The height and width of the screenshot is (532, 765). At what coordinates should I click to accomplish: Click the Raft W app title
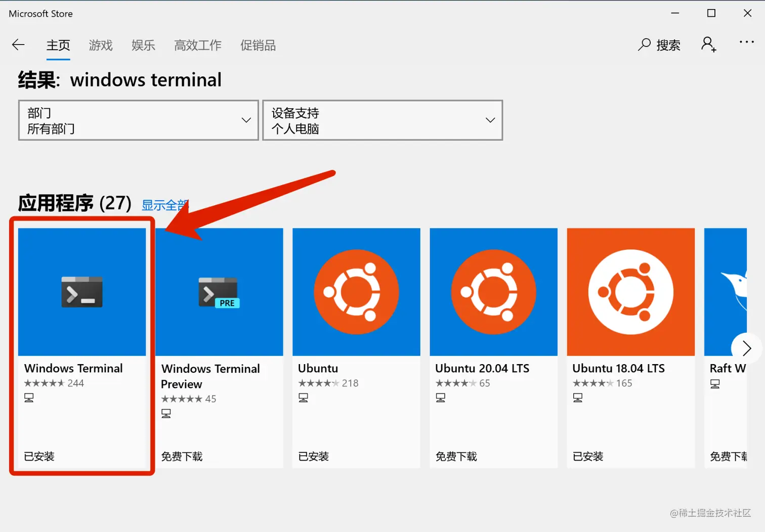[728, 368]
